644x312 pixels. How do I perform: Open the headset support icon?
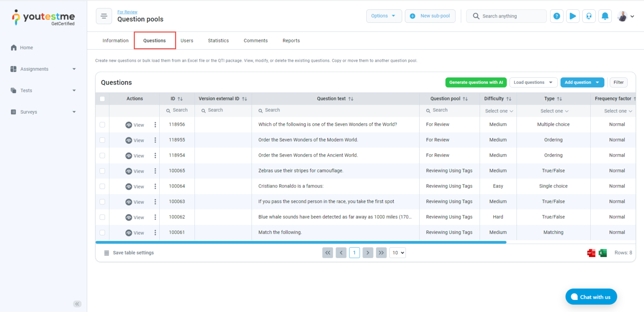[589, 16]
